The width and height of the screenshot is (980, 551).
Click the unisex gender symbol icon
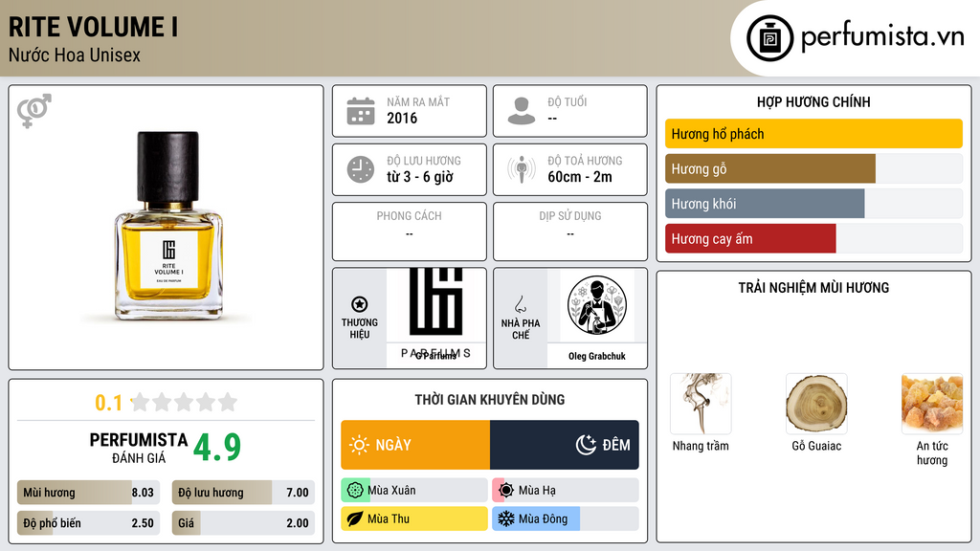34,111
